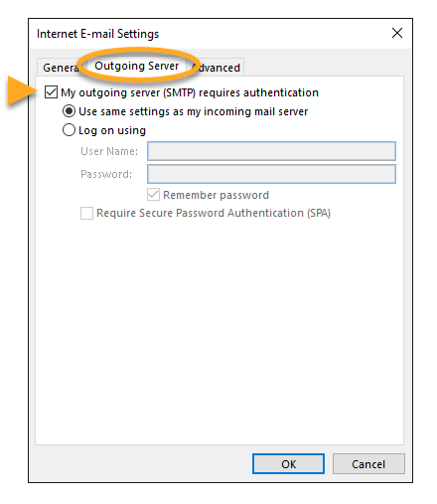Choose the 'Log on using' radio button
Image resolution: width=437 pixels, height=504 pixels.
69,130
